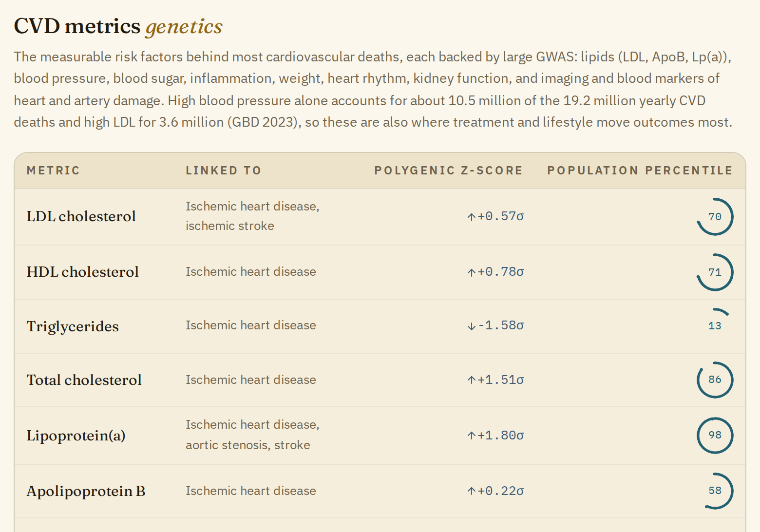Click "Ischemic heart disease" in HDL cholesterol row
Image resolution: width=760 pixels, height=532 pixels.
tap(251, 272)
